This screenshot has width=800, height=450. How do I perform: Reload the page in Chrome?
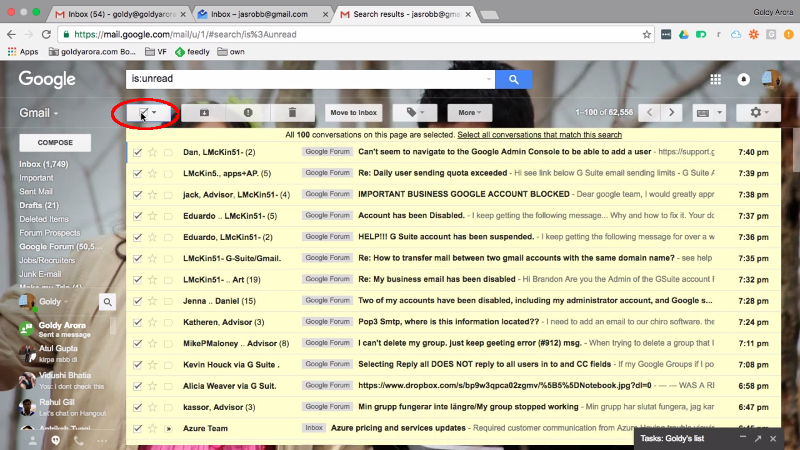tap(46, 34)
